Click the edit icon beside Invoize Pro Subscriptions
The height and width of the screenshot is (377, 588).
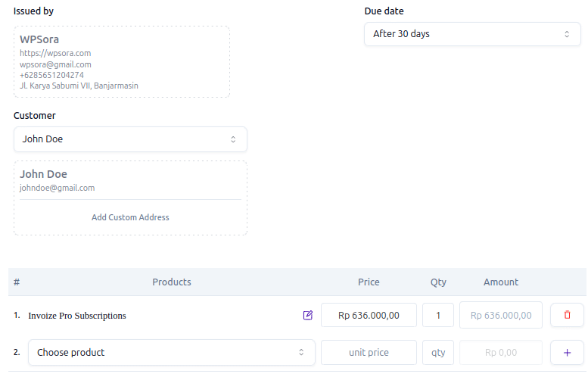307,315
